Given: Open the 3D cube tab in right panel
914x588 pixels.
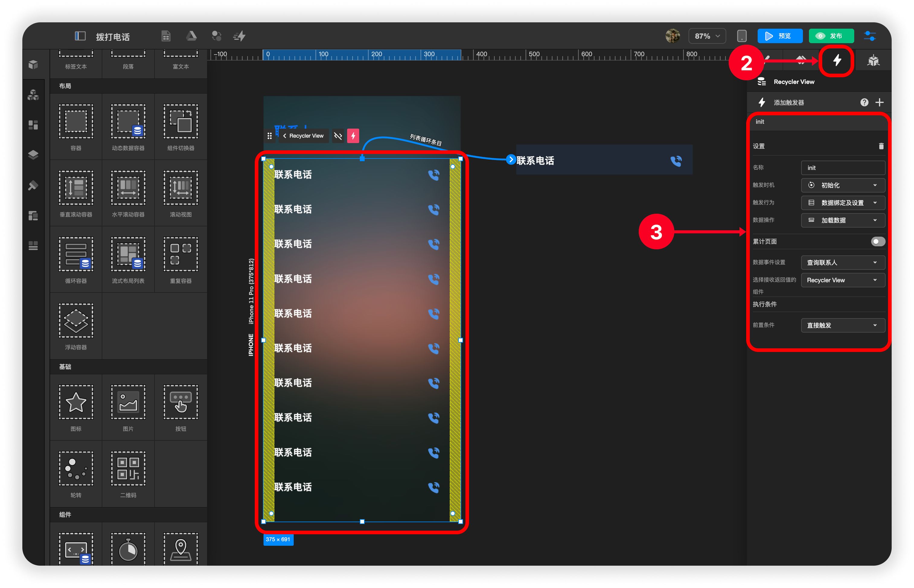Looking at the screenshot, I should (x=873, y=60).
